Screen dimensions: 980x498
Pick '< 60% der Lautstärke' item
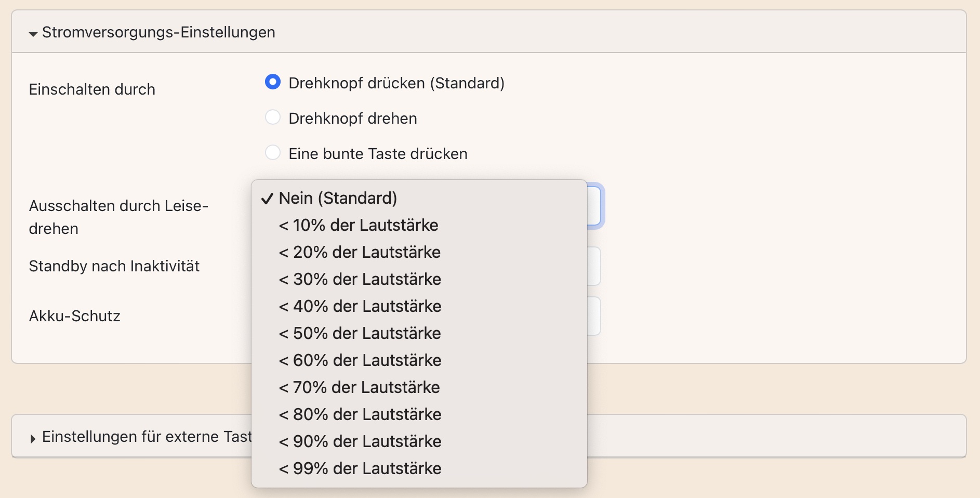click(360, 360)
